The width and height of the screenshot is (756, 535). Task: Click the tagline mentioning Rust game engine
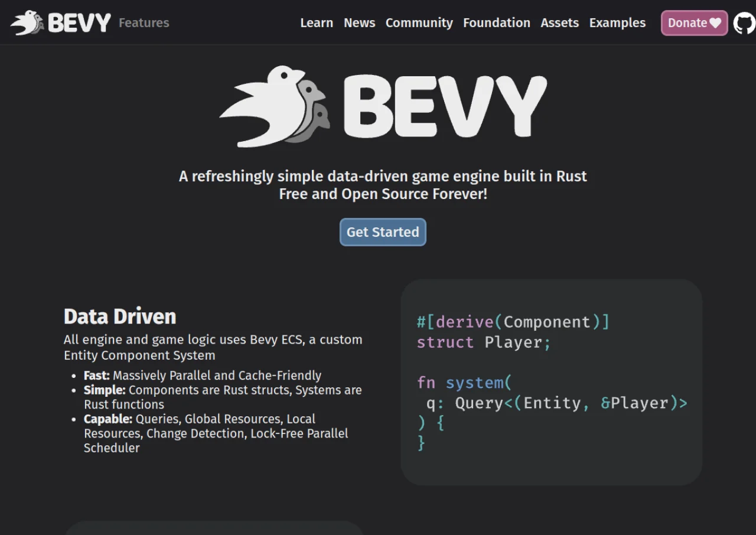(383, 177)
